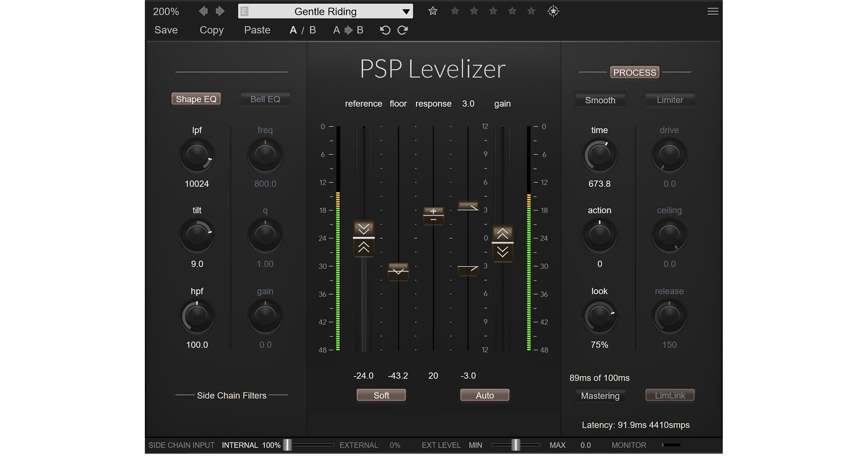The height and width of the screenshot is (456, 868).
Task: Click the third favorite star icon
Action: pyautogui.click(x=474, y=11)
